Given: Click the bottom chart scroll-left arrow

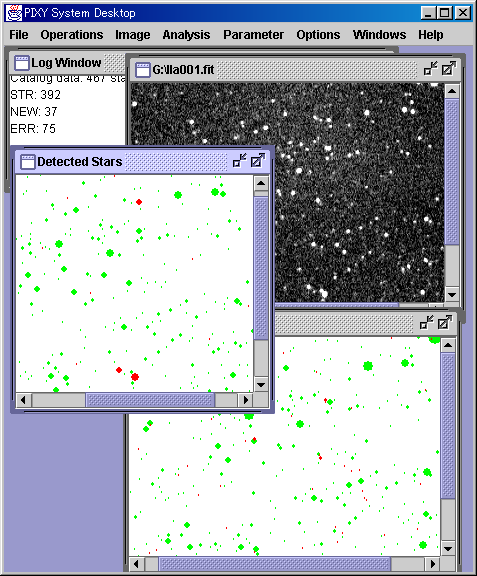Looking at the screenshot, I should click(x=137, y=564).
